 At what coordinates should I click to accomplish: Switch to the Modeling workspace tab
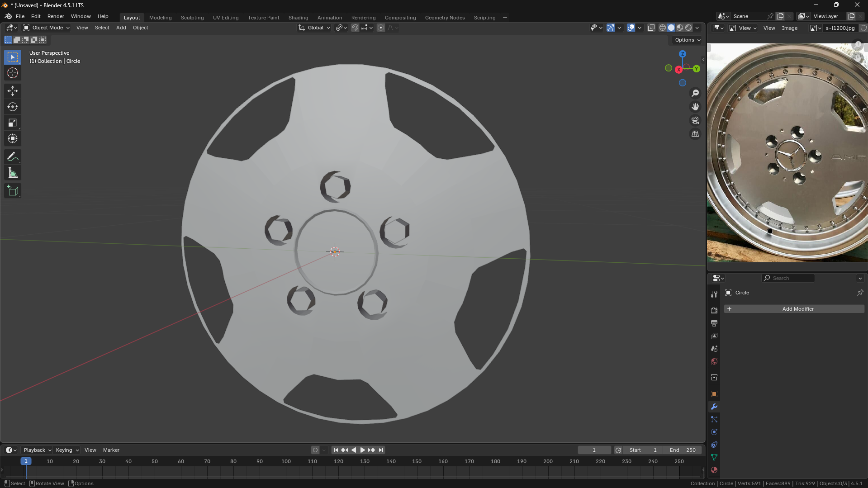click(x=160, y=18)
